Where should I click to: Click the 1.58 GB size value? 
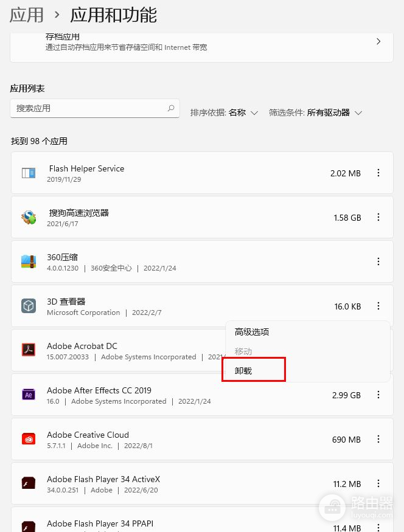[x=347, y=218]
